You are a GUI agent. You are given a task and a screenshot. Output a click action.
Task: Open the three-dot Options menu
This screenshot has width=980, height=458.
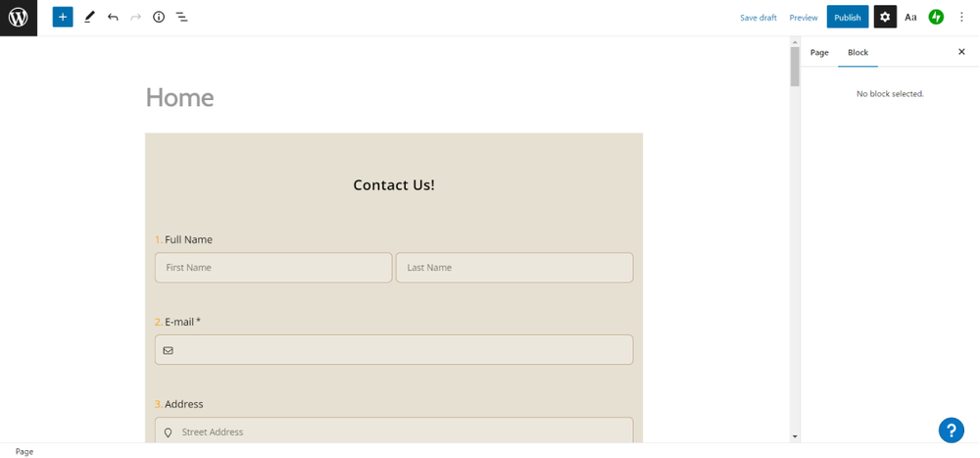[x=961, y=18]
